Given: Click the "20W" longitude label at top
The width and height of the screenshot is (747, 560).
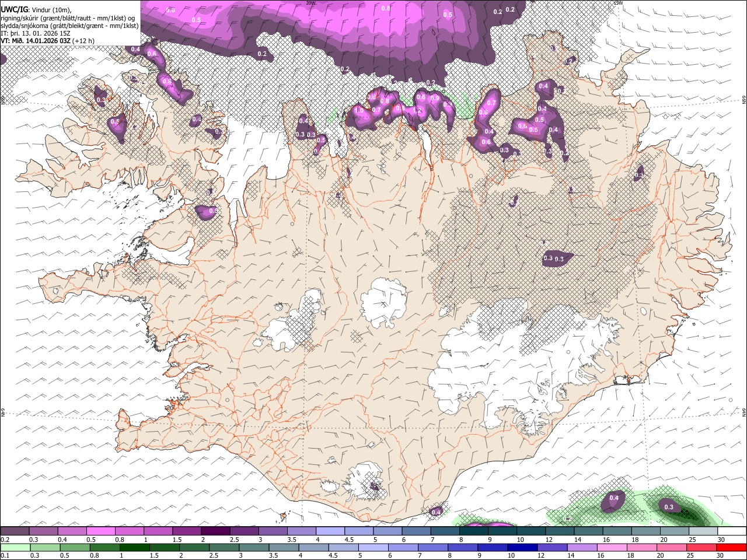Looking at the screenshot, I should coord(310,3).
